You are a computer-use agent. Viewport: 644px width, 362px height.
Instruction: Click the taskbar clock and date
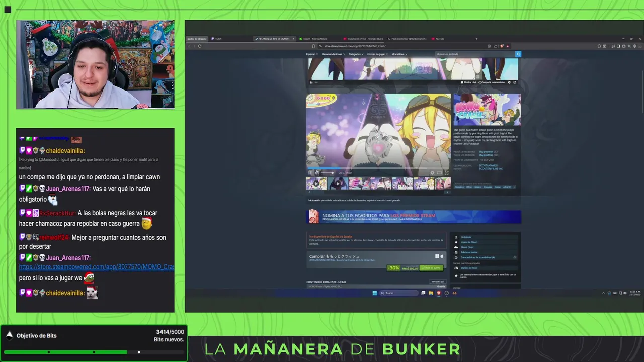634,293
